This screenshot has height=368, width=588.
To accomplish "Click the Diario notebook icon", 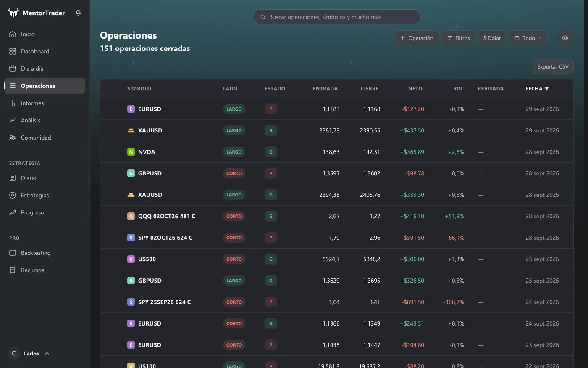I will (x=13, y=178).
